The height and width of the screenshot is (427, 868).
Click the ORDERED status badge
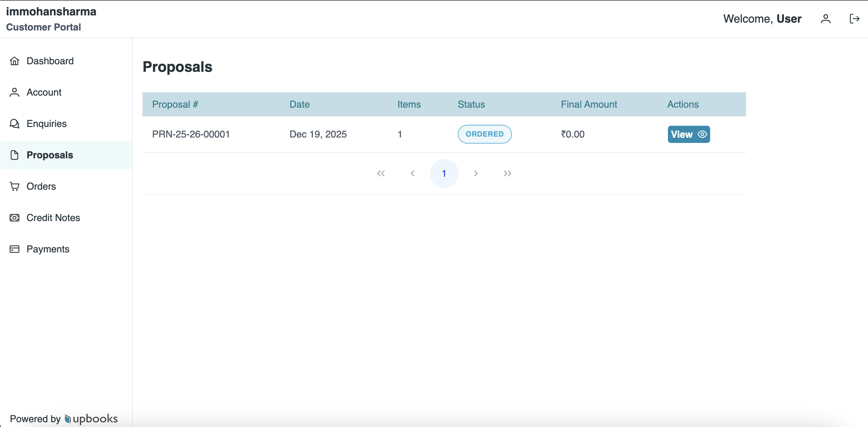(x=484, y=134)
